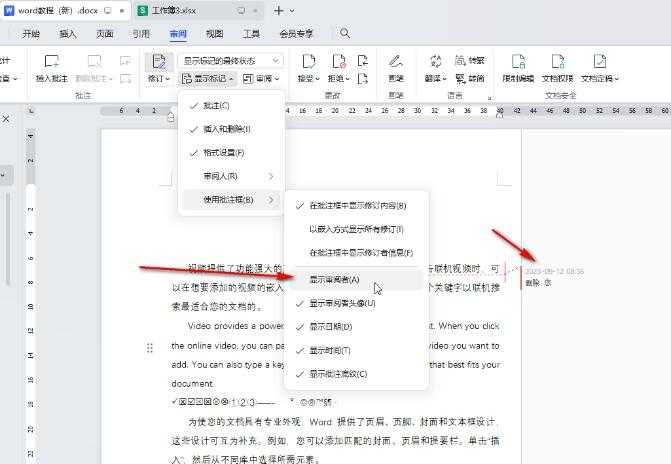
Task: Click the Language group dialog launcher
Action: [x=489, y=98]
